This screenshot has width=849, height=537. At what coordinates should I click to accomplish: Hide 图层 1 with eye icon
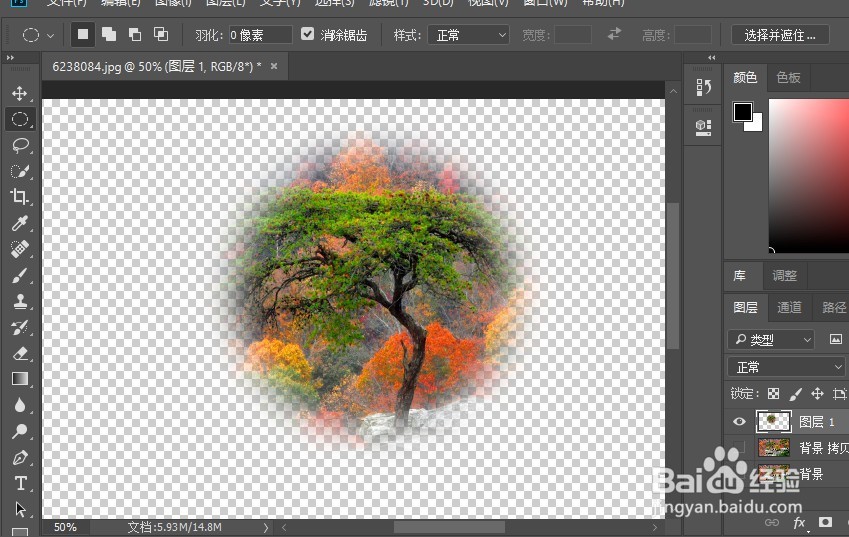point(739,422)
